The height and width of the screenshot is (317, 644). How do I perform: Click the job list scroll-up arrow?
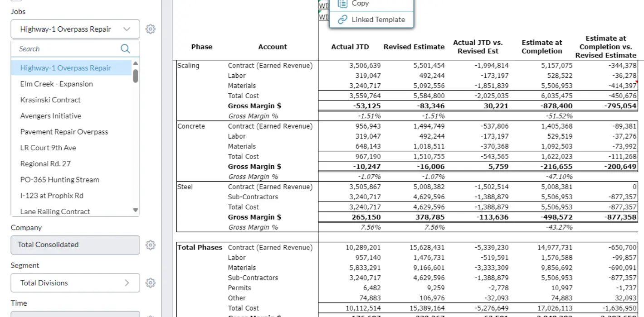pos(136,63)
